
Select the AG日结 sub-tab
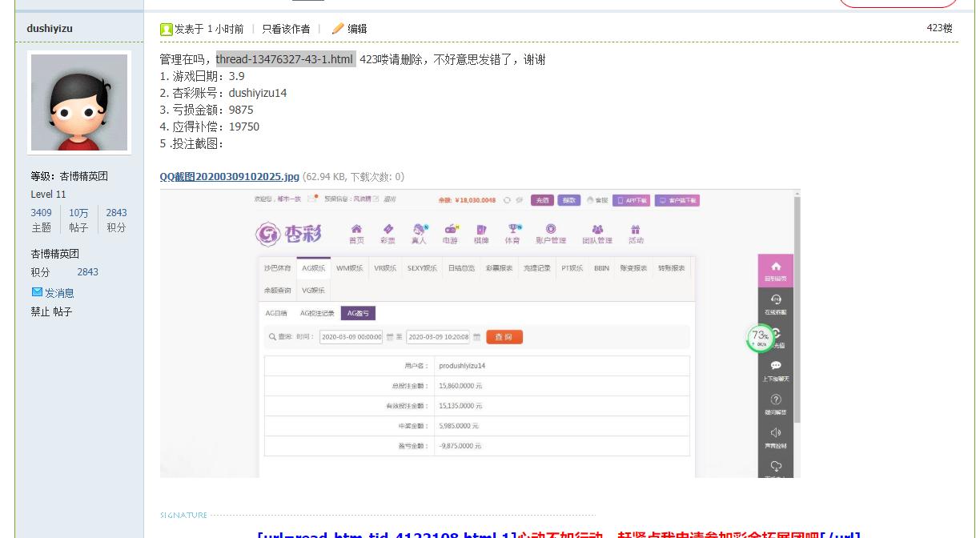point(276,313)
